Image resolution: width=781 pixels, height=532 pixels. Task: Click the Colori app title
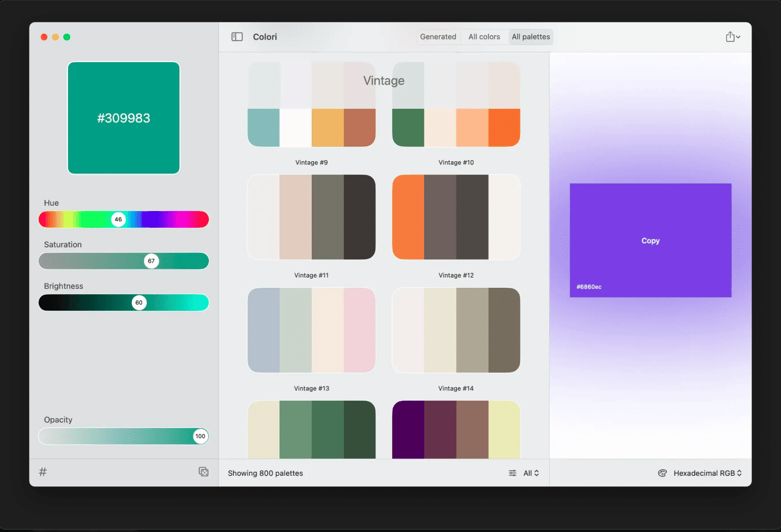coord(265,37)
